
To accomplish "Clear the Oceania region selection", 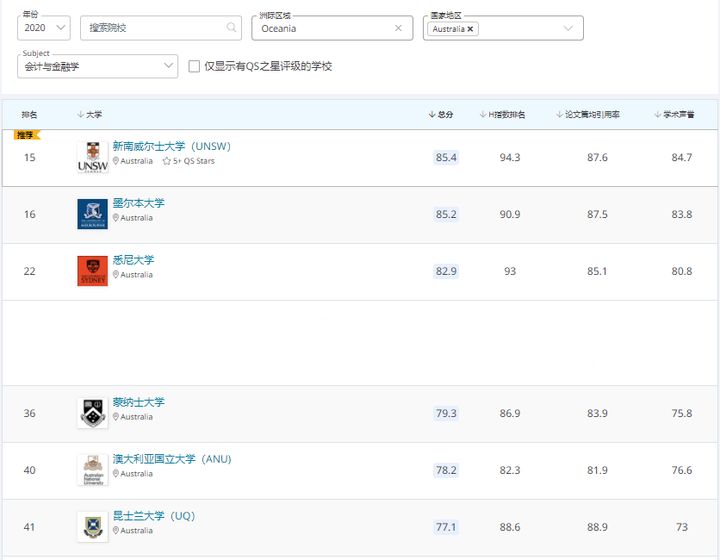I will tap(398, 28).
